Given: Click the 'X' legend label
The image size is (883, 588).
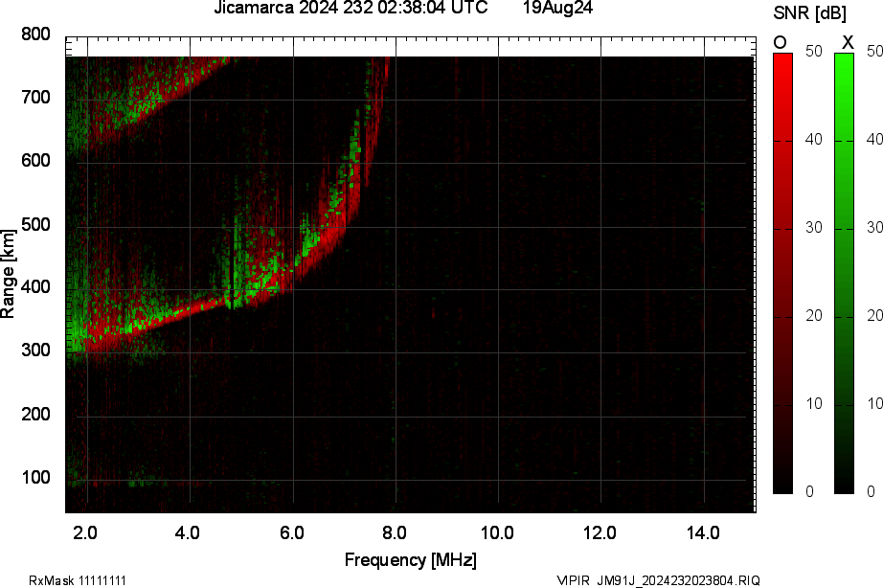Looking at the screenshot, I should [x=848, y=42].
